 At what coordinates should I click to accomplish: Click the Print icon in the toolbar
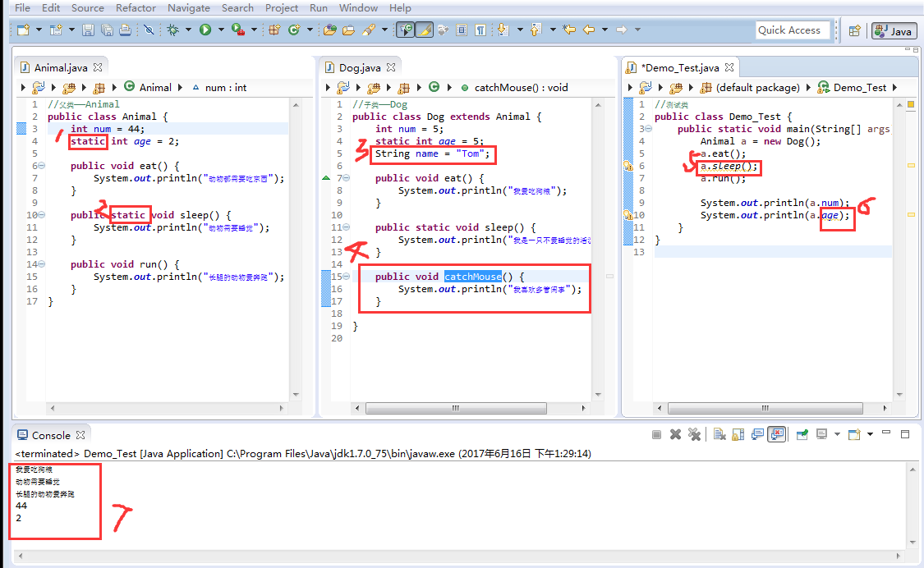tap(126, 30)
